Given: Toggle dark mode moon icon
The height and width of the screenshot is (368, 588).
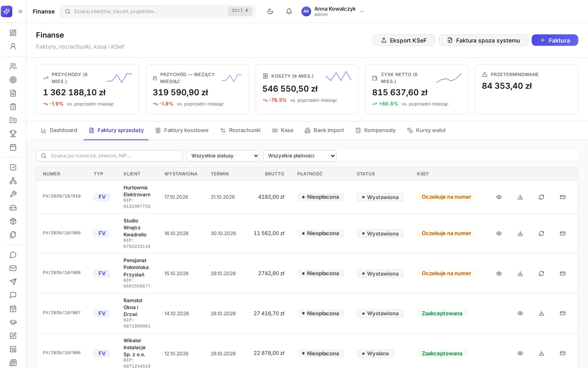Looking at the screenshot, I should 270,11.
